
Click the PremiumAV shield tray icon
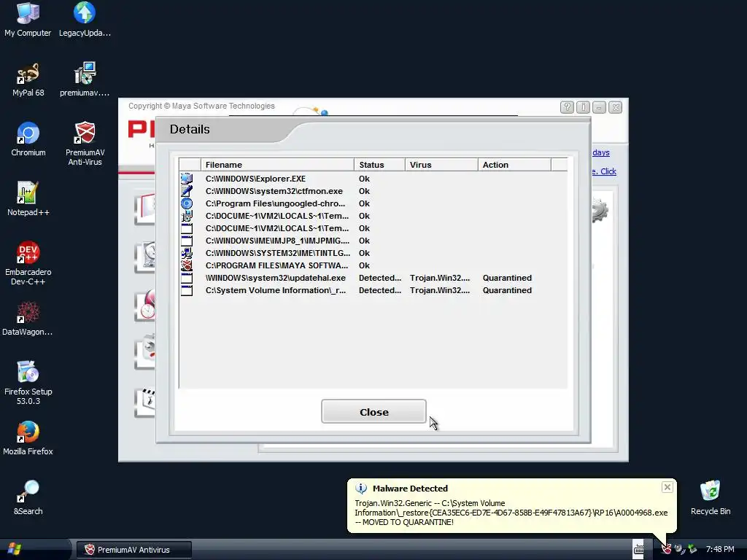667,549
